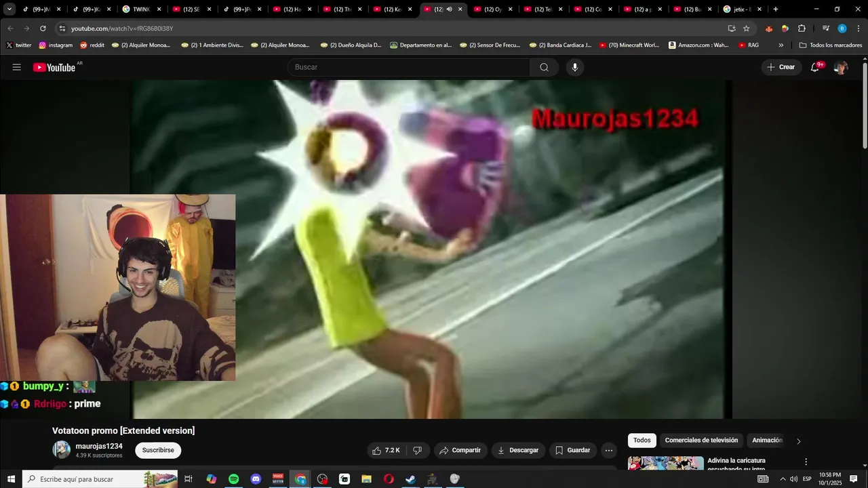Open the tab search dropdown arrow
The image size is (868, 488).
(9, 9)
